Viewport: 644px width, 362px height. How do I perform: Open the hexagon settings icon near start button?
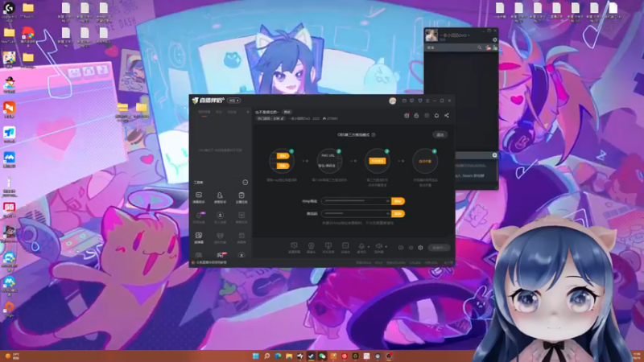point(420,248)
